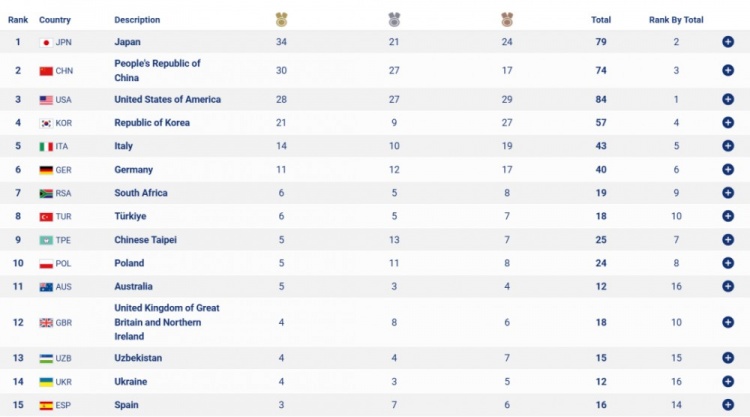Screen dimensions: 750x417
Task: Click the Japan flag icon
Action: 45,42
